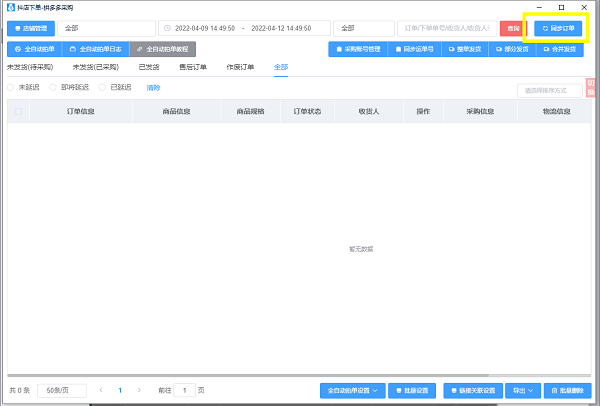Click the red 查询 search button
Screen dimensions: 600x406
click(x=512, y=28)
